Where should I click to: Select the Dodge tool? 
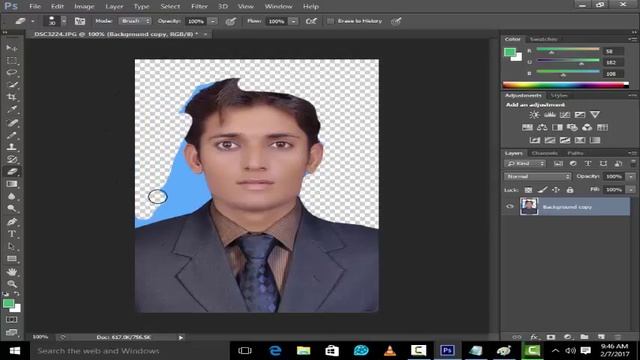pyautogui.click(x=11, y=209)
